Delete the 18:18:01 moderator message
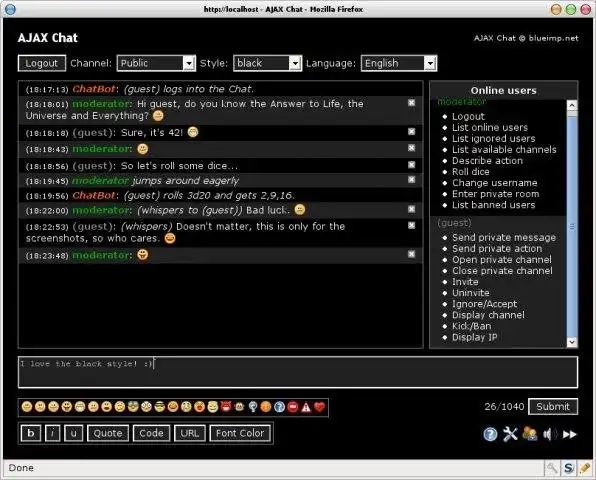Screen dimensions: 596x480 [x=411, y=103]
